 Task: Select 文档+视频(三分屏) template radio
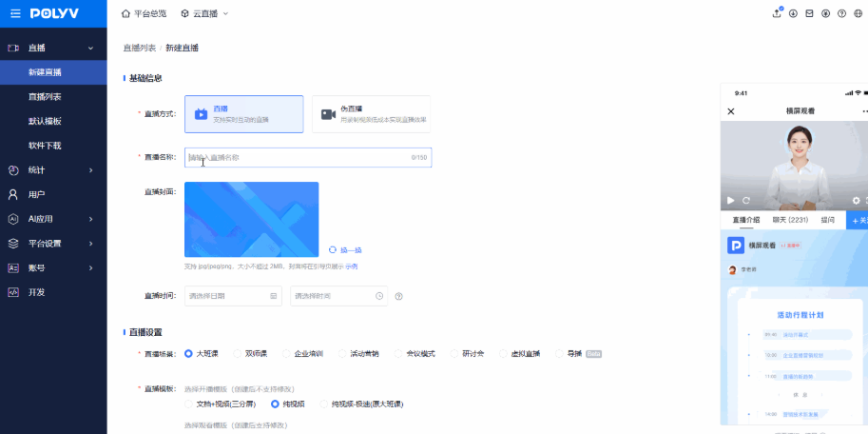click(x=189, y=404)
